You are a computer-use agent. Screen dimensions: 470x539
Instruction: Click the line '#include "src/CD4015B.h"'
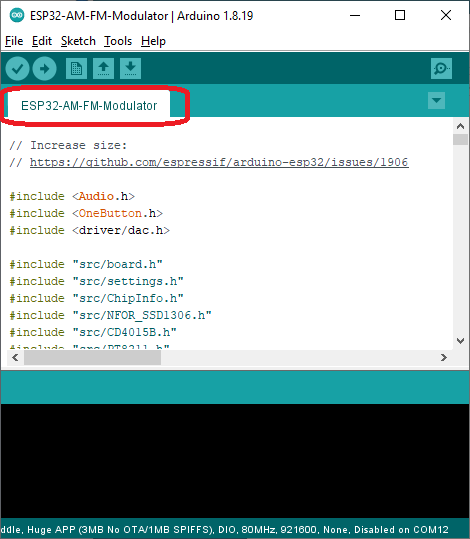(93, 332)
